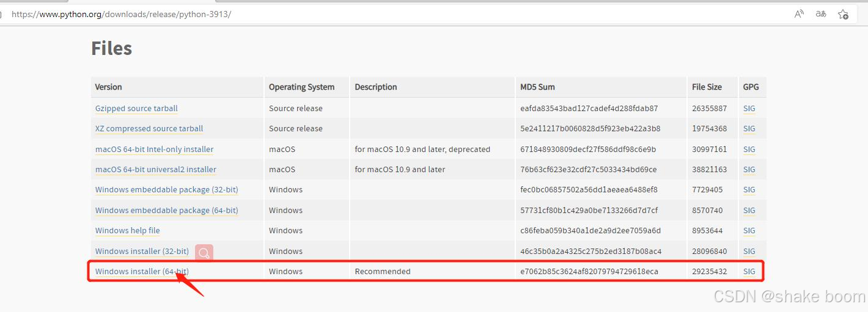The width and height of the screenshot is (868, 312).
Task: Click macOS cell in the Intel-only row
Action: pos(282,150)
